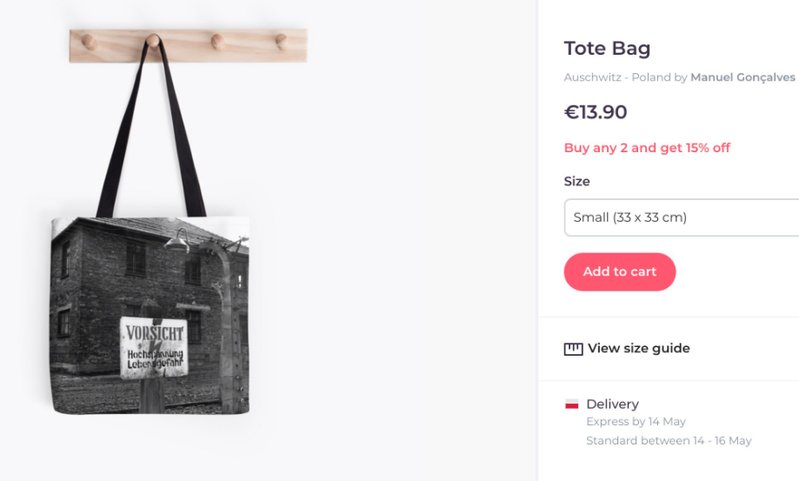799x481 pixels.
Task: Click the Add to cart button
Action: [x=619, y=272]
